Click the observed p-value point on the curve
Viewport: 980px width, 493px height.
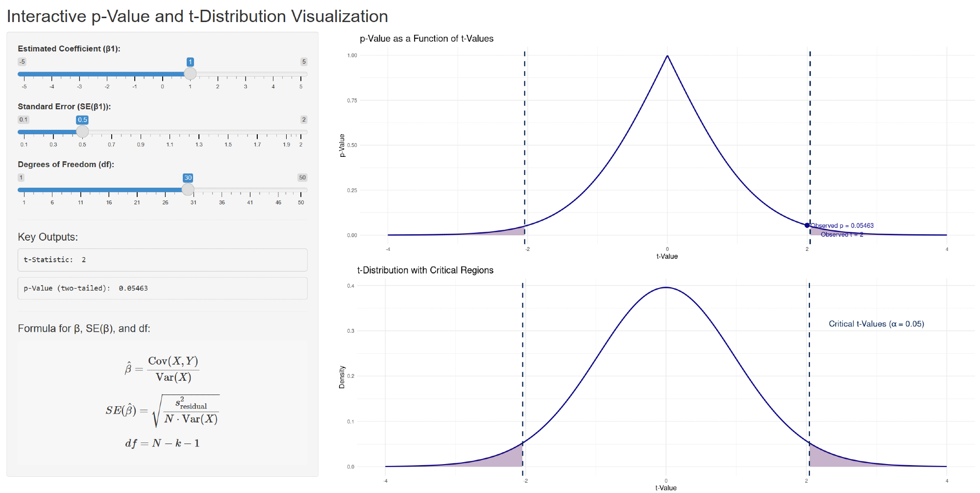click(x=807, y=225)
